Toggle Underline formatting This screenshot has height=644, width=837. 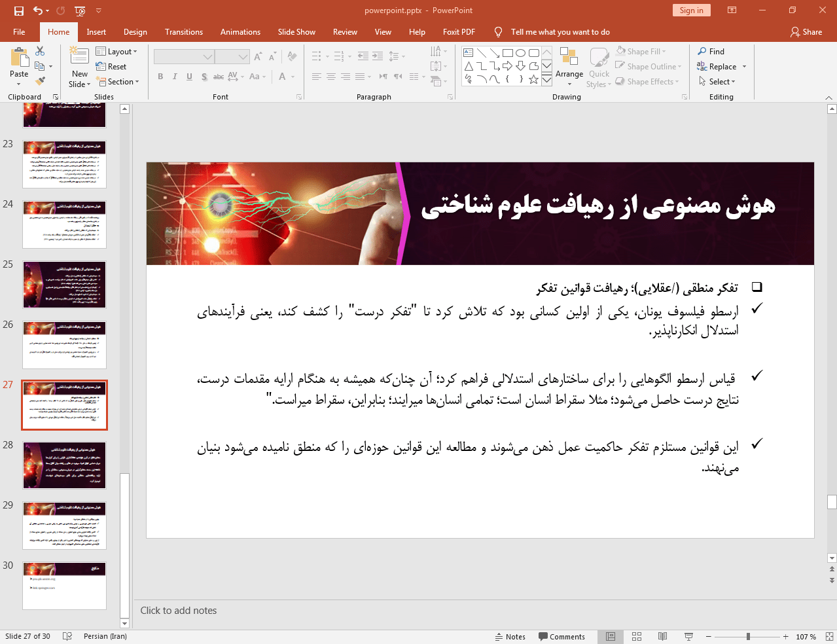(189, 77)
